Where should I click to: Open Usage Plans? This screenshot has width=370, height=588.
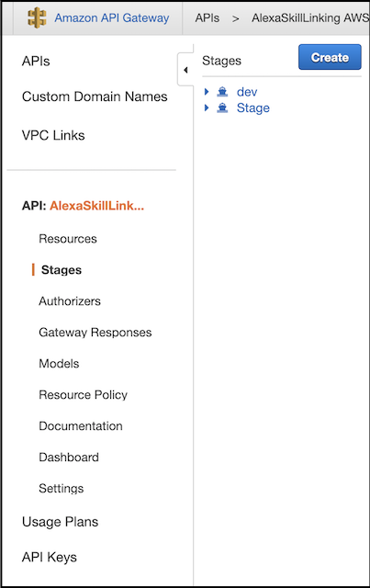click(x=60, y=522)
